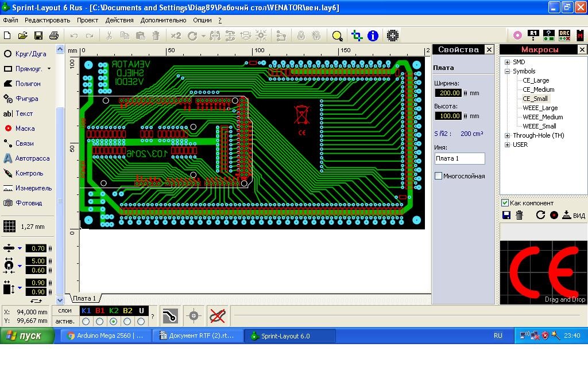
Task: Activate layer K1 radio button
Action: 86,321
